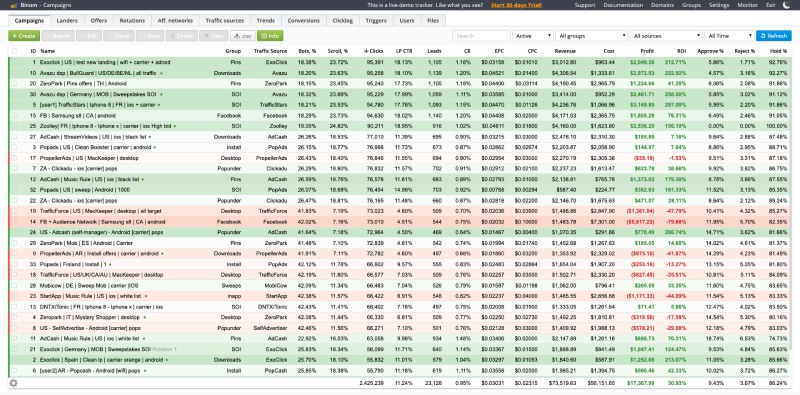This screenshot has height=395, width=800.
Task: Select the ZeroPark Pins offers TH checkbox
Action: 14,83
